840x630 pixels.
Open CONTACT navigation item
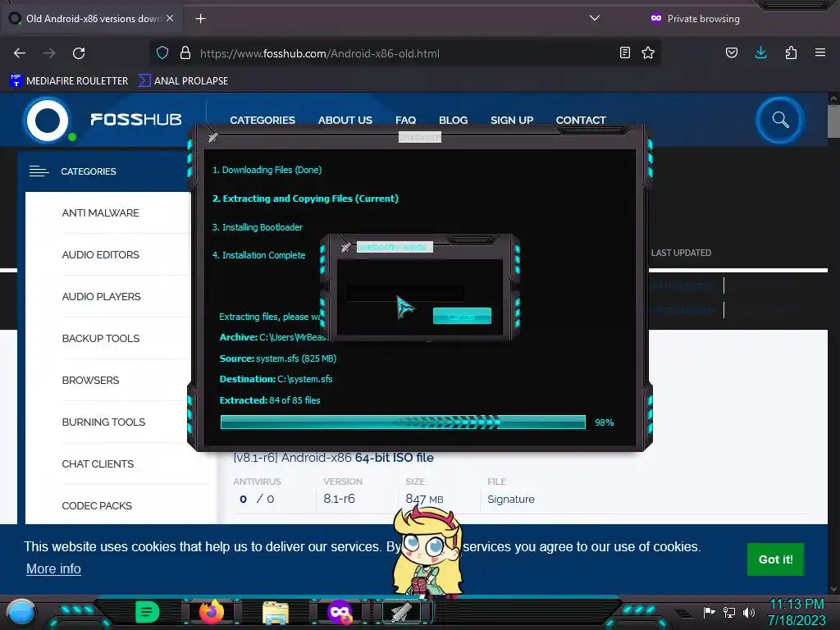point(581,120)
